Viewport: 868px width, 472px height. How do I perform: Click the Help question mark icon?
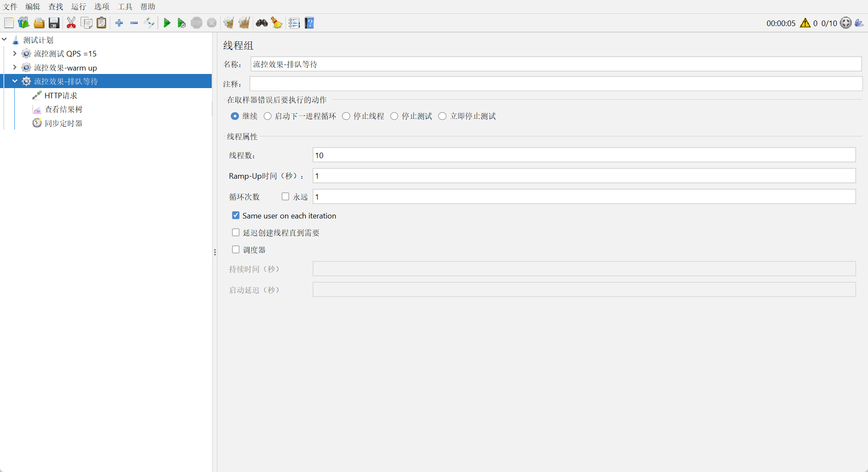(309, 23)
